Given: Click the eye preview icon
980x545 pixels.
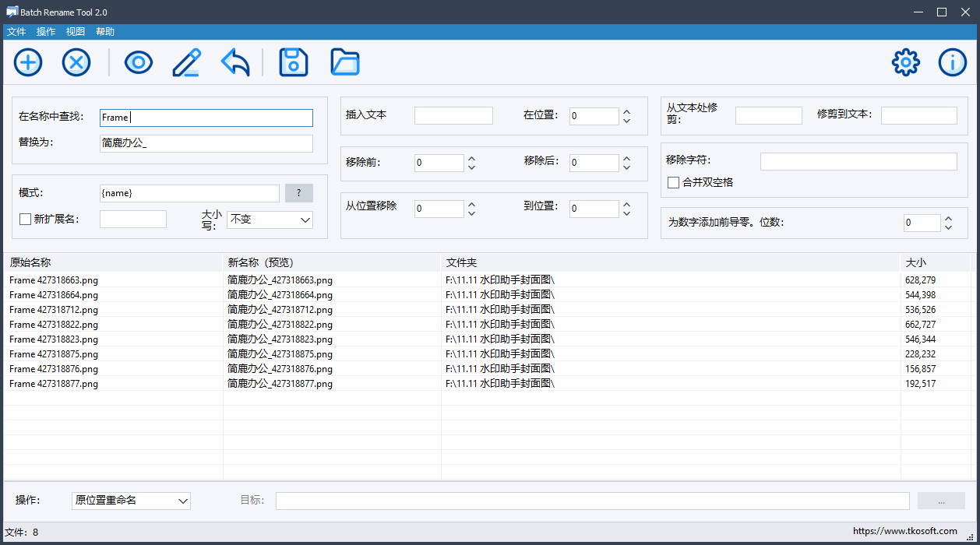Looking at the screenshot, I should tap(139, 62).
